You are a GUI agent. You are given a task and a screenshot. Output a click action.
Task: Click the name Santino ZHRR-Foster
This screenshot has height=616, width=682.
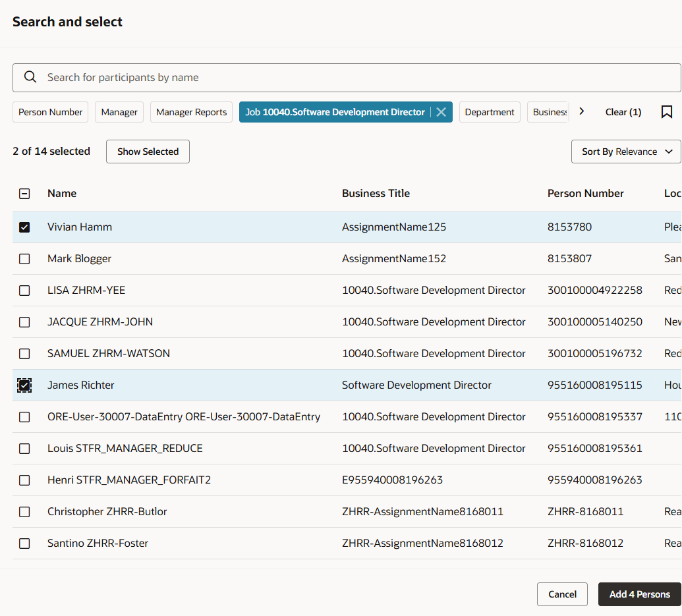[98, 544]
